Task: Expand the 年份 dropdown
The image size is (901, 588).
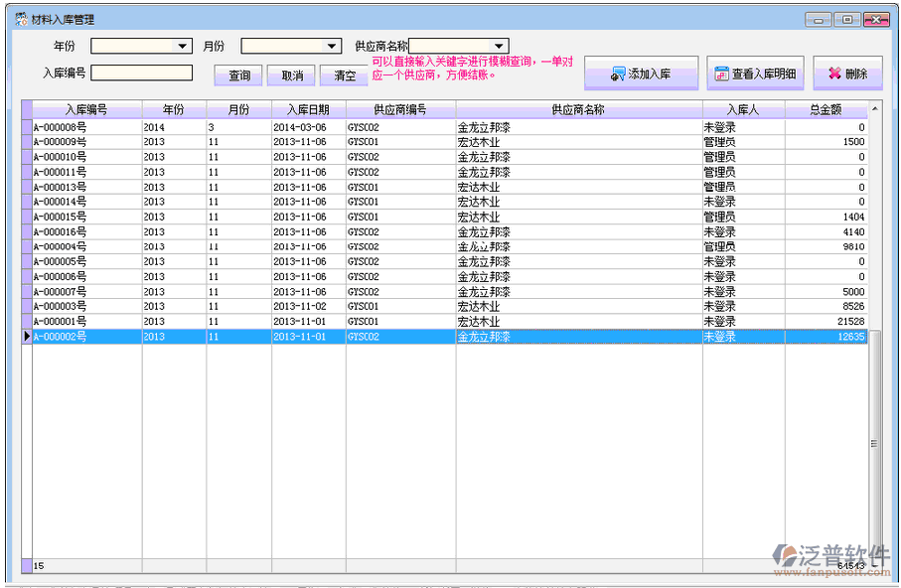Action: 182,46
